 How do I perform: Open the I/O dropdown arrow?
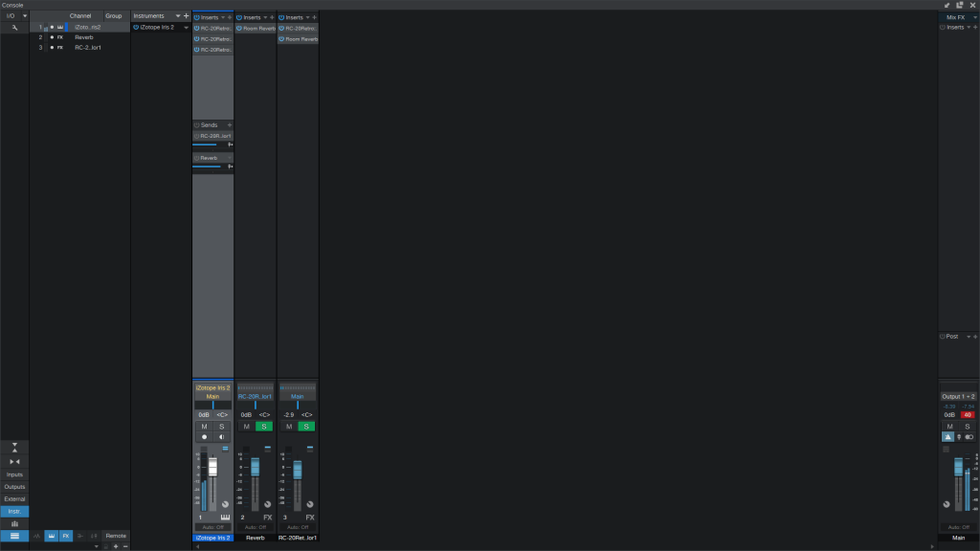(24, 16)
